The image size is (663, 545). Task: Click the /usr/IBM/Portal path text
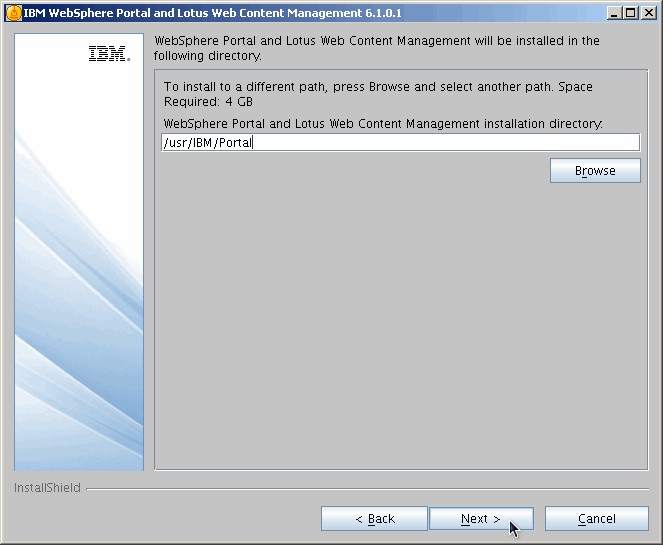pos(208,143)
